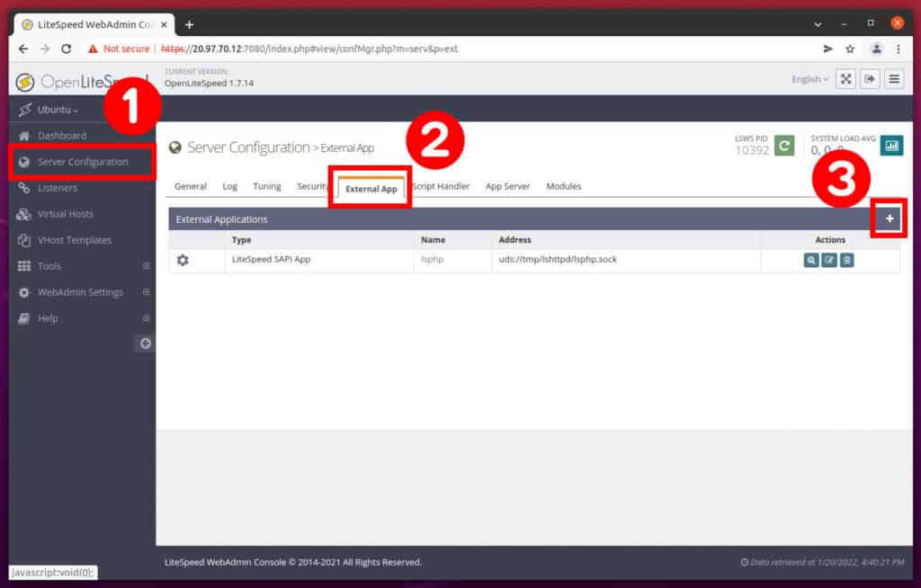Open a new browser tab

pyautogui.click(x=189, y=24)
